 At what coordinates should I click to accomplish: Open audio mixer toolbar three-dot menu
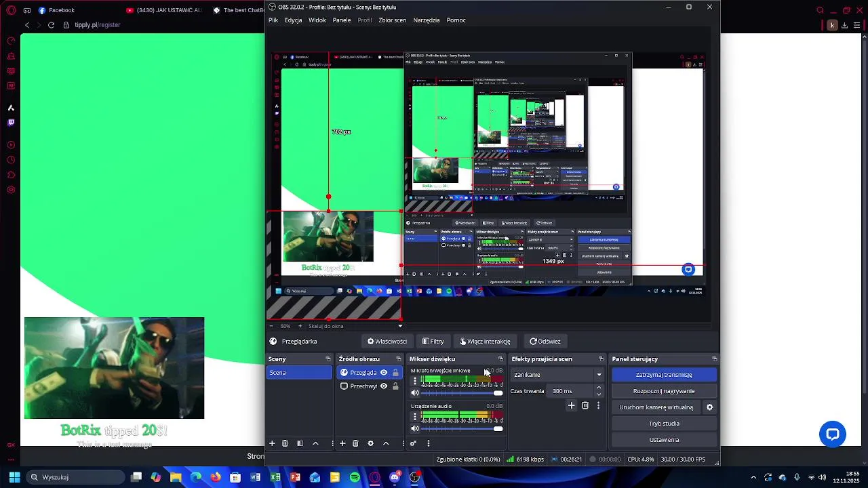tap(429, 443)
